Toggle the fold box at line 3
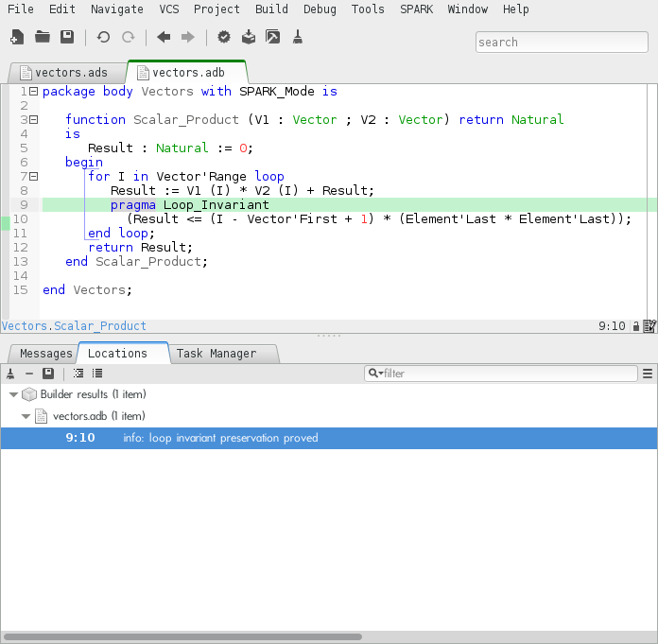The width and height of the screenshot is (658, 644). pyautogui.click(x=33, y=120)
